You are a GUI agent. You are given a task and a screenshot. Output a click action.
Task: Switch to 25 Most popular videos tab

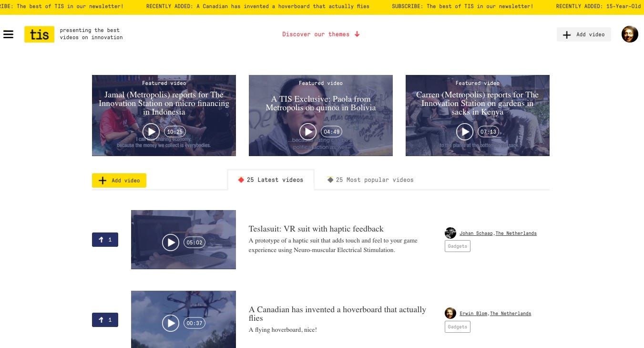370,180
